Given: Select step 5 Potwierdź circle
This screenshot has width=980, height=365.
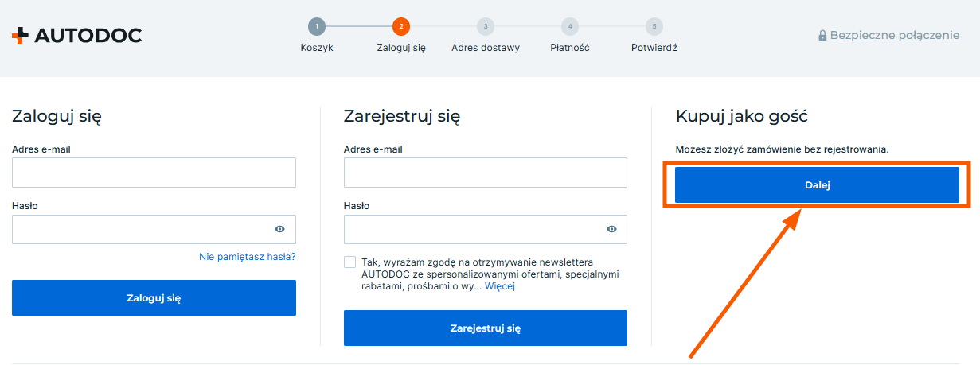Looking at the screenshot, I should pos(654,26).
